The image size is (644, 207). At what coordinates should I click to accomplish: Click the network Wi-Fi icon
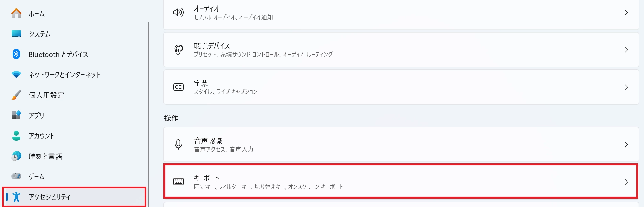(x=16, y=75)
